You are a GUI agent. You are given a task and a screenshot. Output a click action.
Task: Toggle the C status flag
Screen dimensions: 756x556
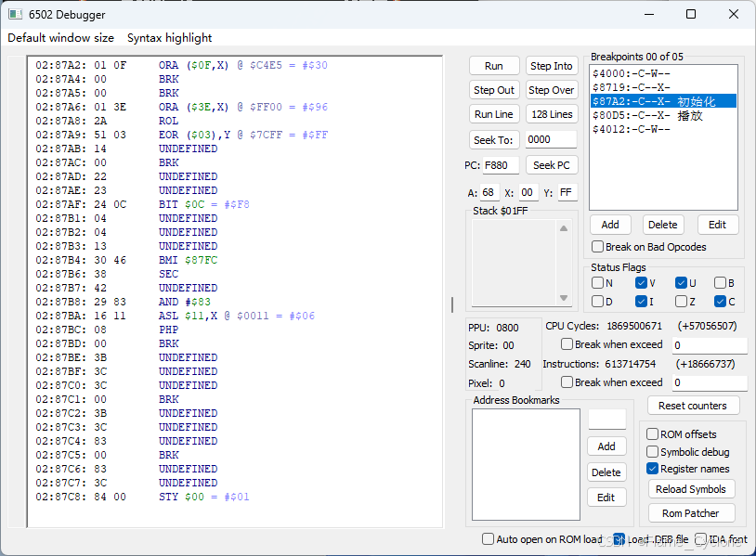tap(721, 301)
